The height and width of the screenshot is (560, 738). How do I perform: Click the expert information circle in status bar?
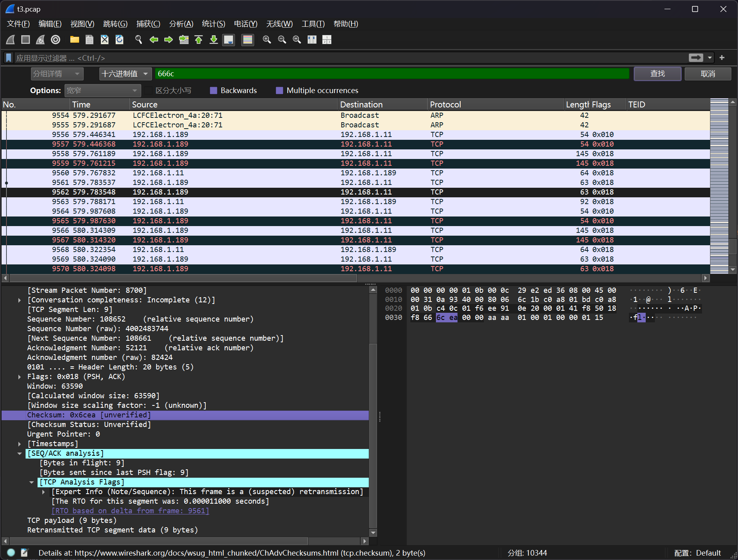point(11,553)
